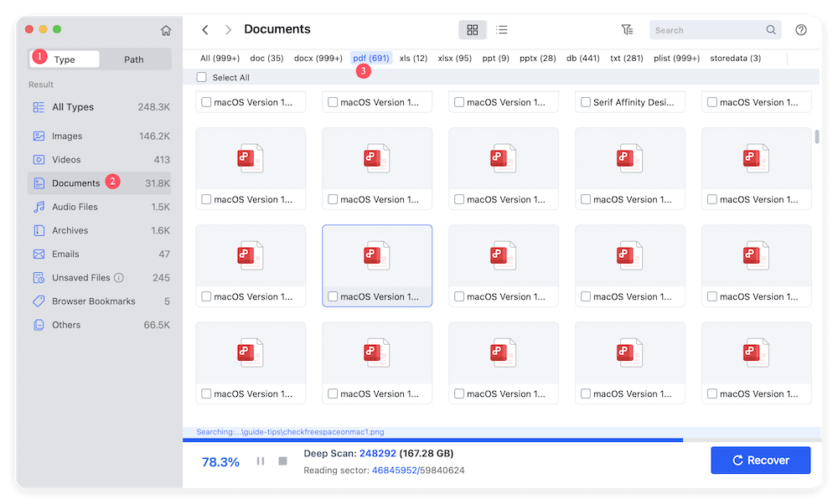Open the Videos category
This screenshot has width=838, height=504.
point(74,158)
